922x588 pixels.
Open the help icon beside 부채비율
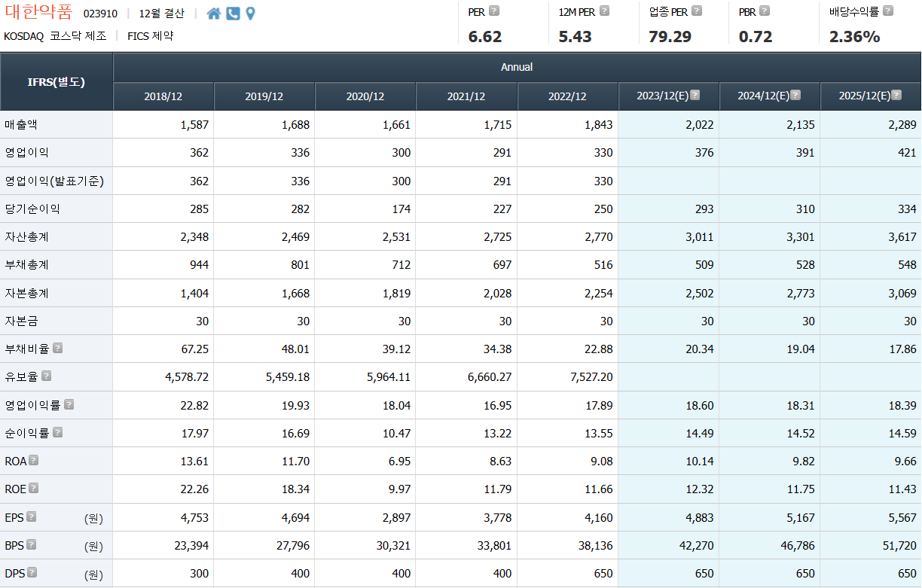[x=57, y=349]
